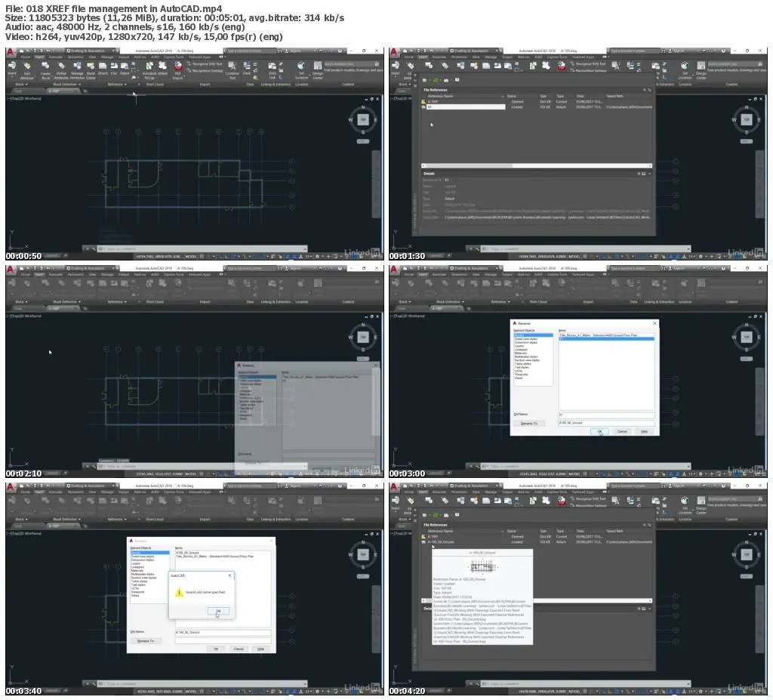Click Old Name field in 00:03:00 Rename dialog

(606, 415)
